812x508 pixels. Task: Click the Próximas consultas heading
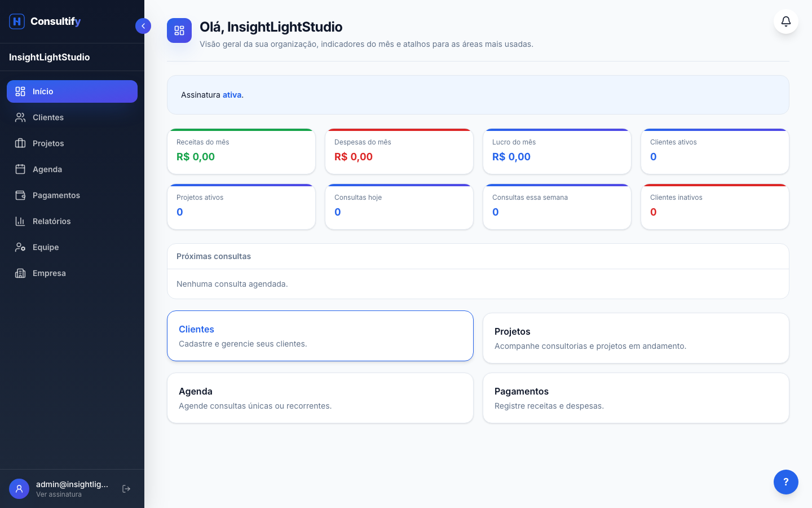pyautogui.click(x=214, y=256)
